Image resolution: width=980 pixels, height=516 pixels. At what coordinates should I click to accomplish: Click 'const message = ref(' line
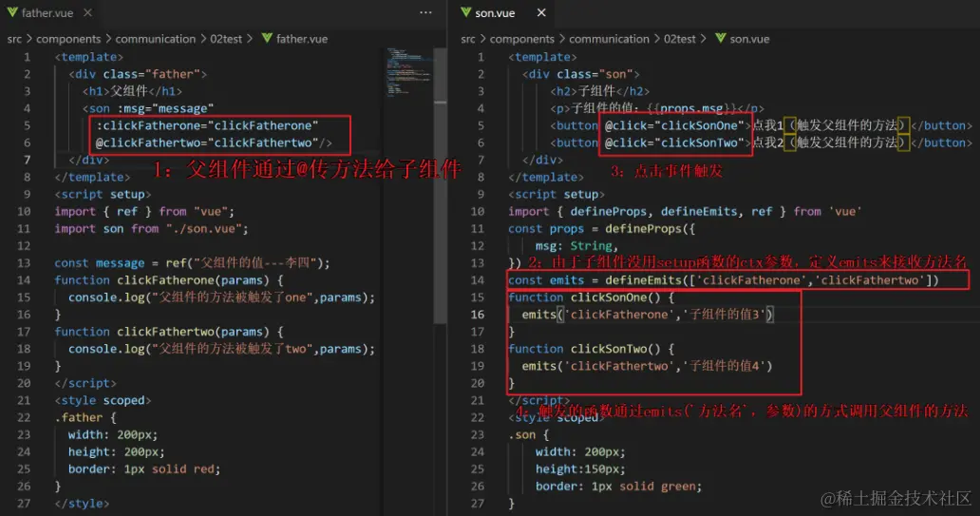point(192,262)
